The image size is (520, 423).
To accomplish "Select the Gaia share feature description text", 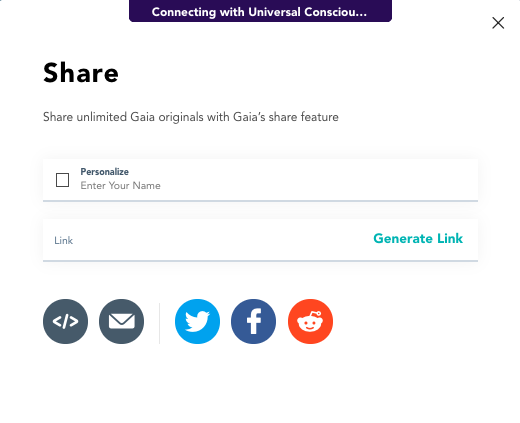I will coord(191,117).
